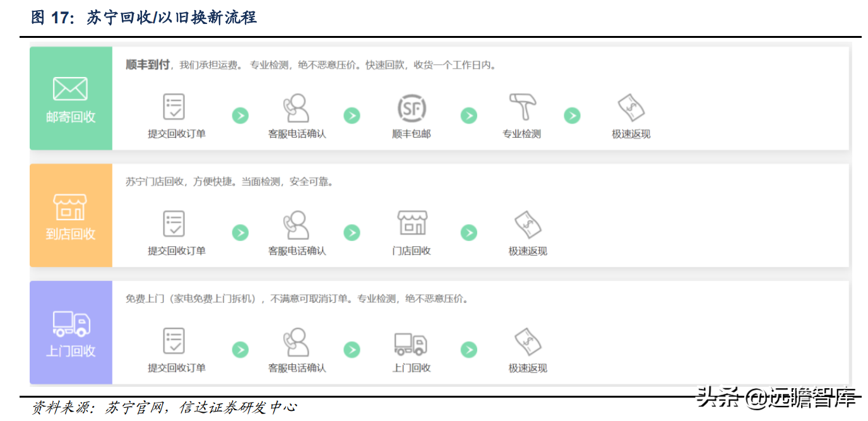The width and height of the screenshot is (868, 421).
Task: Click the green arrow right before 门店回收
Action: (352, 232)
